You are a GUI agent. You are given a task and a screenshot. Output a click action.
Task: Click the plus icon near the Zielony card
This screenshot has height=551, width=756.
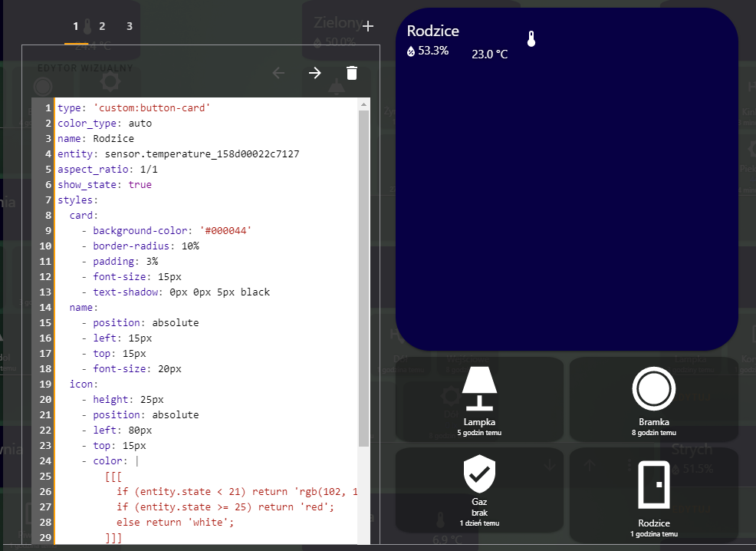pos(368,25)
